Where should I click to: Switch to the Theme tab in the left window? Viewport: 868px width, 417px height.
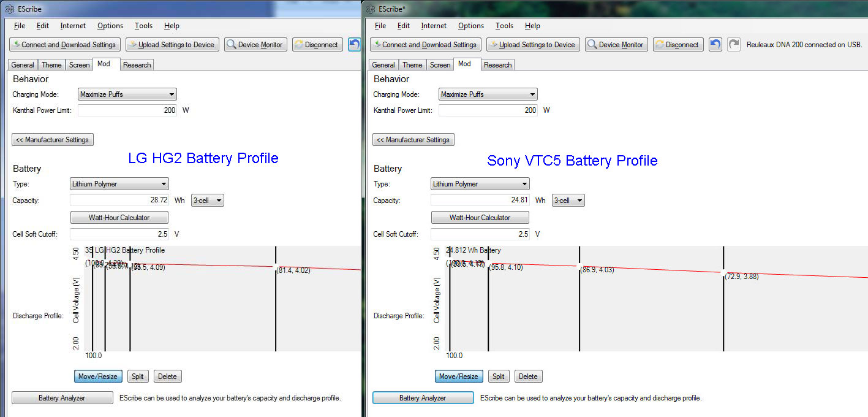[x=51, y=65]
